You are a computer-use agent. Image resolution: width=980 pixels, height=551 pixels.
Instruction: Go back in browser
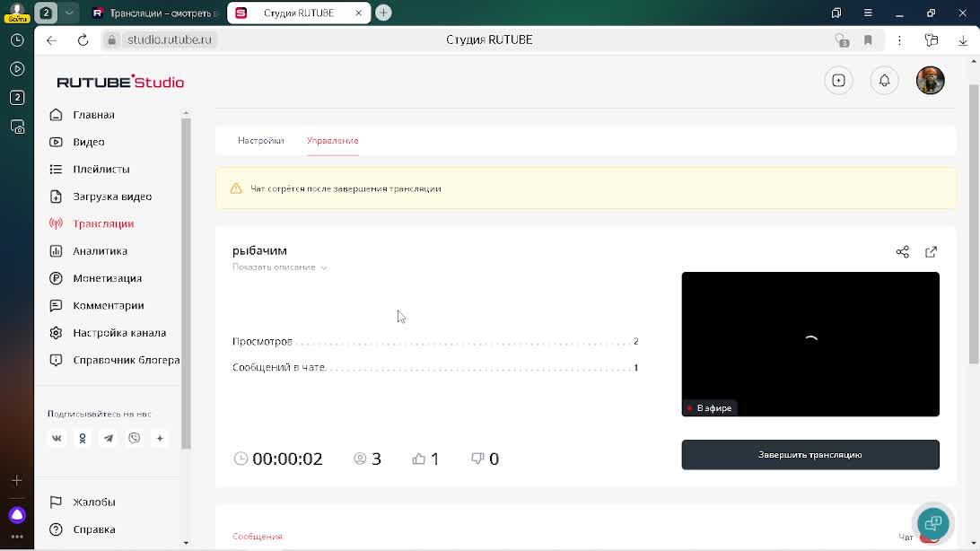(51, 40)
